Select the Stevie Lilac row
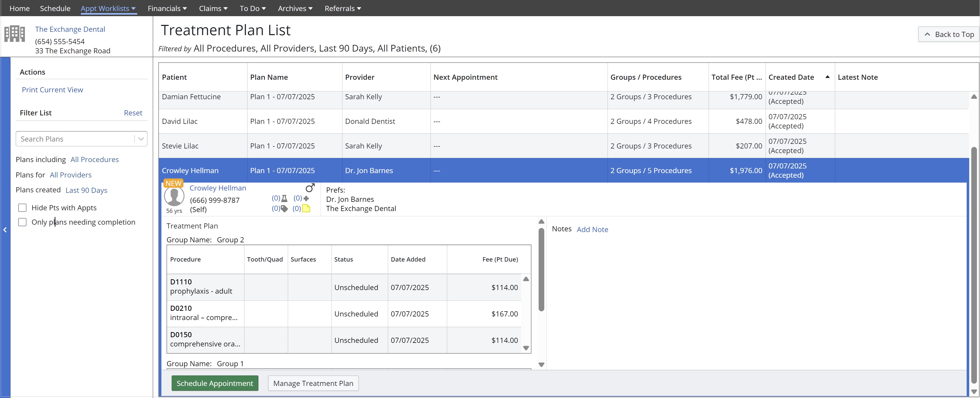 pyautogui.click(x=563, y=146)
